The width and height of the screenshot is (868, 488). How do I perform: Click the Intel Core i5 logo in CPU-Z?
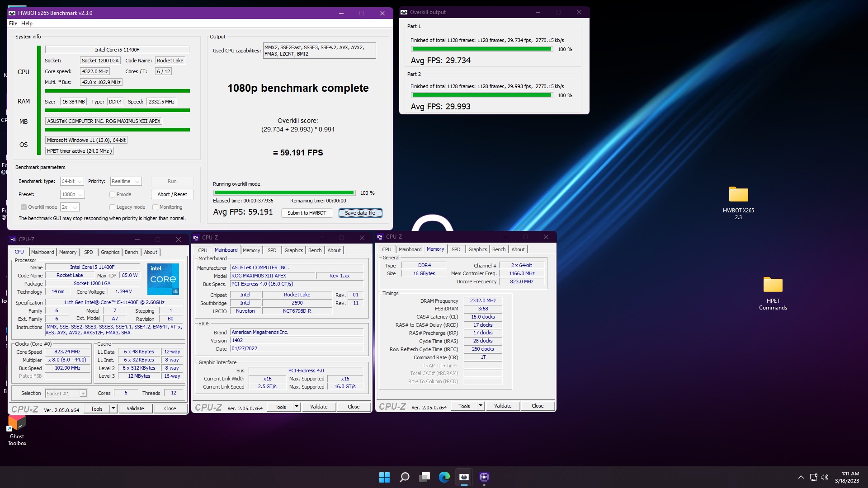click(163, 279)
